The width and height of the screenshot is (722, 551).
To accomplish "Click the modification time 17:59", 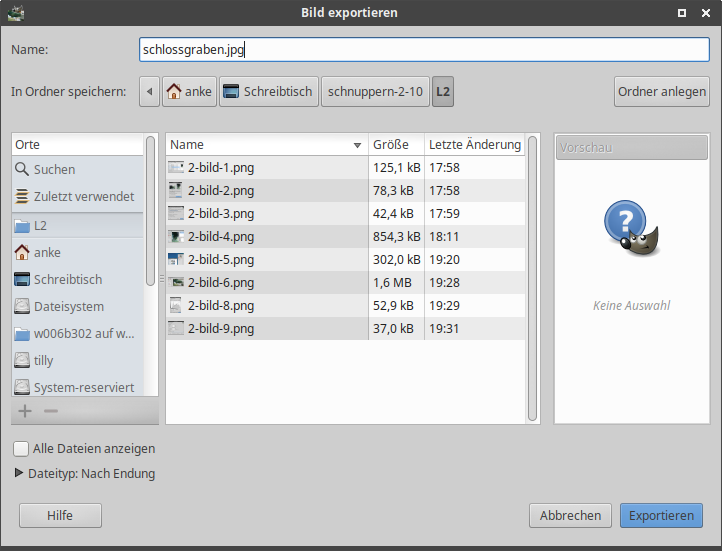I will click(x=444, y=214).
